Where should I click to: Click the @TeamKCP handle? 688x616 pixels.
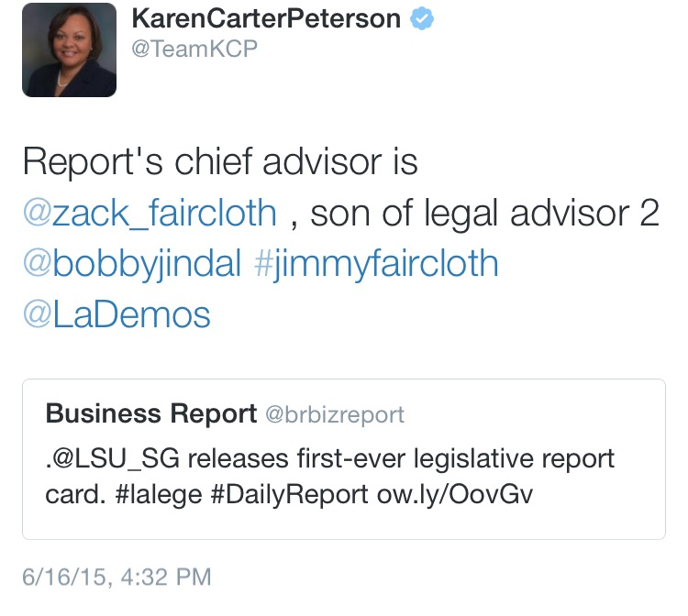click(x=194, y=50)
